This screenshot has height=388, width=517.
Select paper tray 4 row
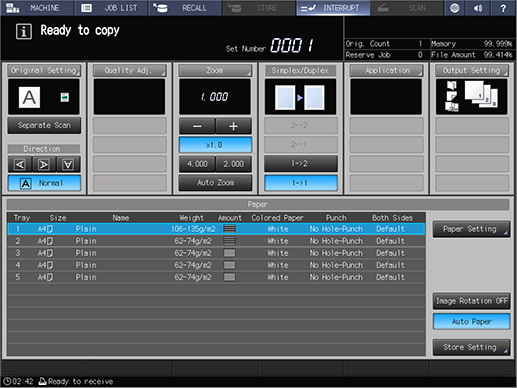coord(216,265)
